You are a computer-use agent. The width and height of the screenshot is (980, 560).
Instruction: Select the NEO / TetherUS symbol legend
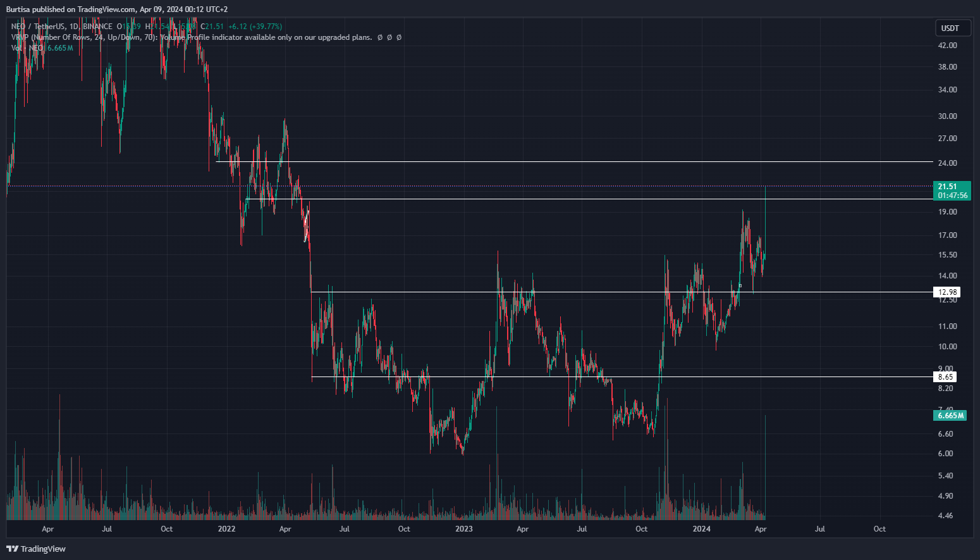[x=62, y=27]
